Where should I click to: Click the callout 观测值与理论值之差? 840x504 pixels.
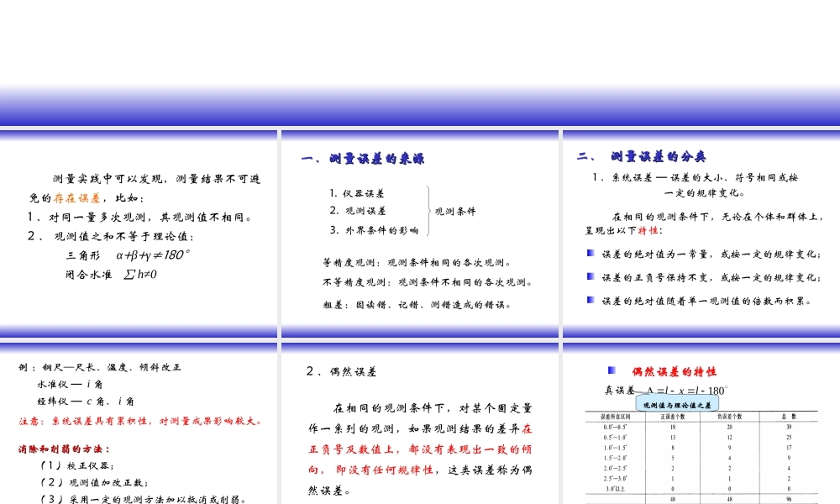[x=677, y=405]
